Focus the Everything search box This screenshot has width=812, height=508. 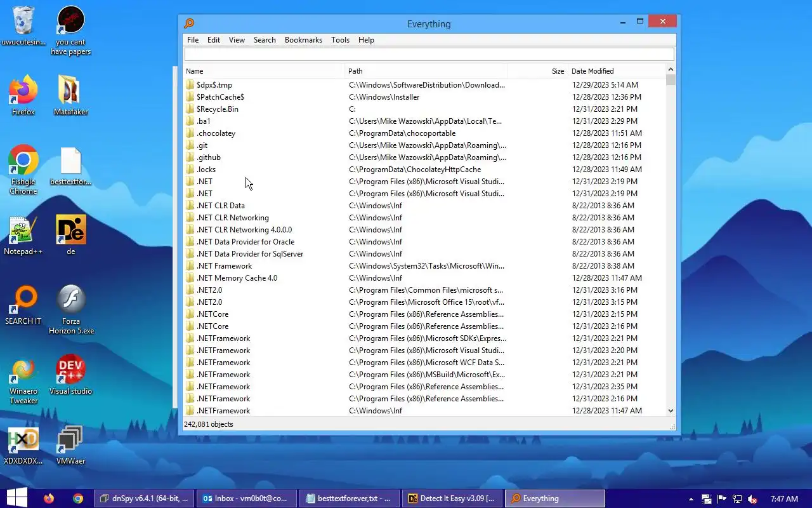pyautogui.click(x=429, y=55)
